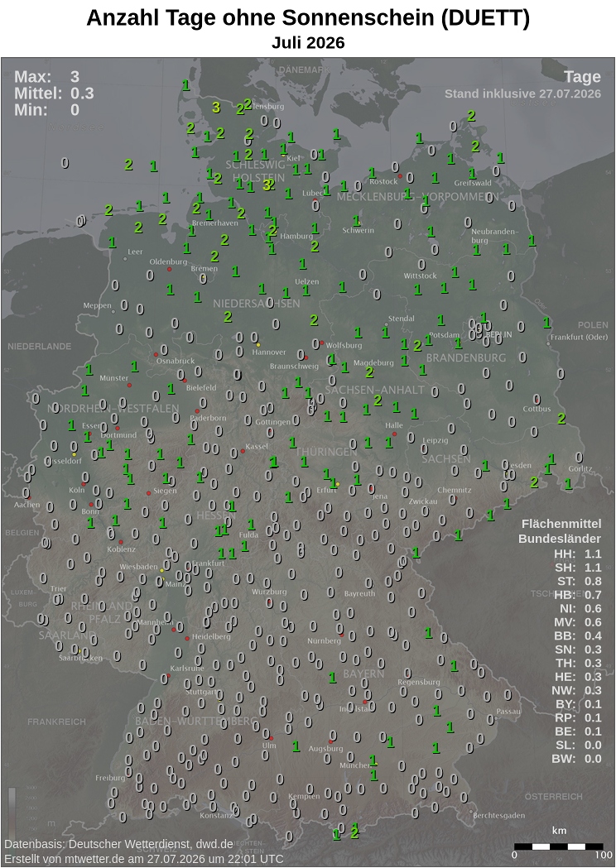Click the 'Passau' city label
This screenshot has width=616, height=868.
[508, 712]
